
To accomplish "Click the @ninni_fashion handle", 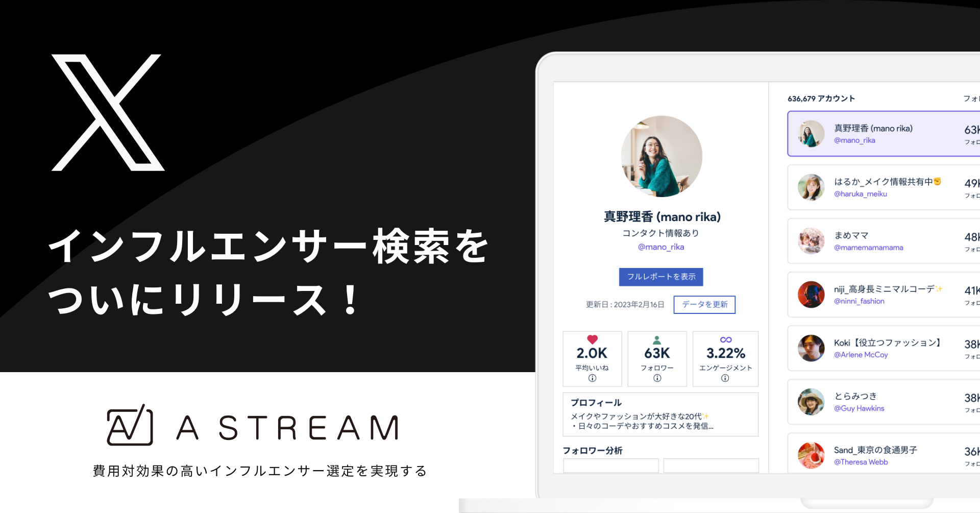I will pyautogui.click(x=859, y=301).
